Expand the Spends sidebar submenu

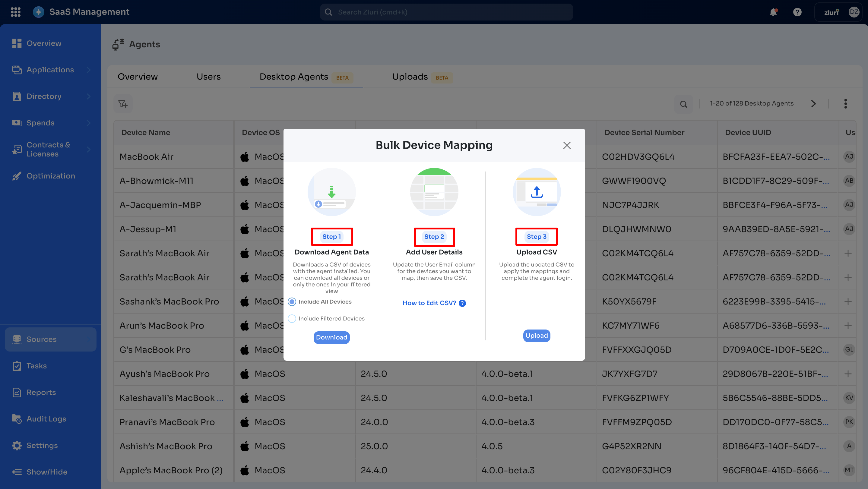pyautogui.click(x=89, y=123)
